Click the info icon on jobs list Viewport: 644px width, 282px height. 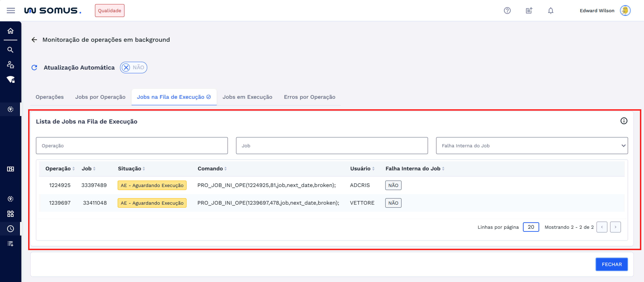624,121
